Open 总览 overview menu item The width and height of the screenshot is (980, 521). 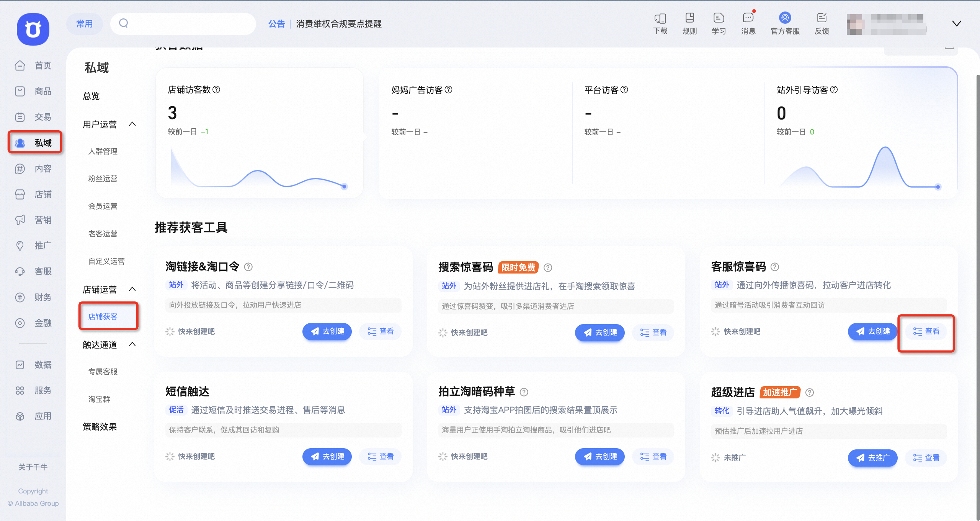click(x=91, y=96)
